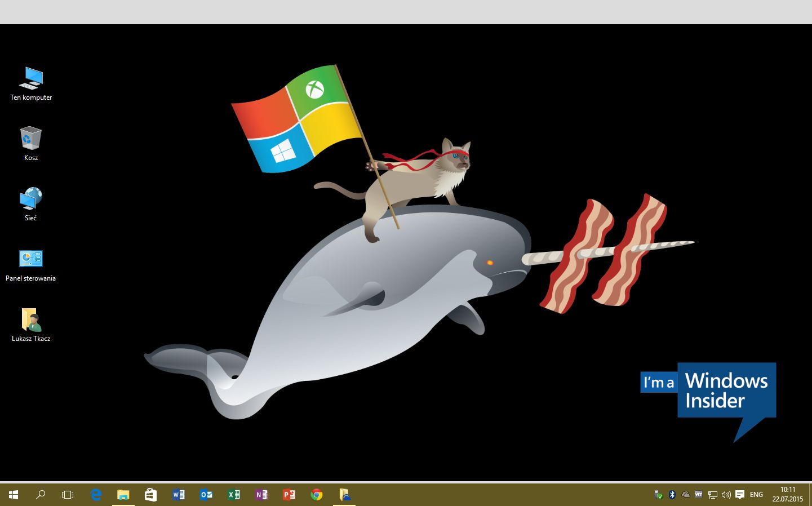Image resolution: width=812 pixels, height=506 pixels.
Task: Select the Panel sterowania desktop icon
Action: (x=31, y=265)
